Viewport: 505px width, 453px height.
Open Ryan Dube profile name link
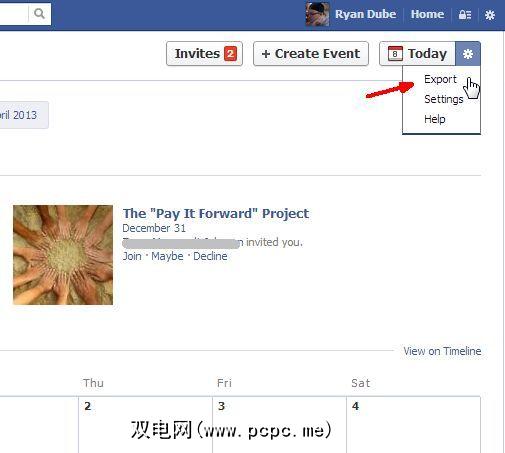click(x=365, y=14)
